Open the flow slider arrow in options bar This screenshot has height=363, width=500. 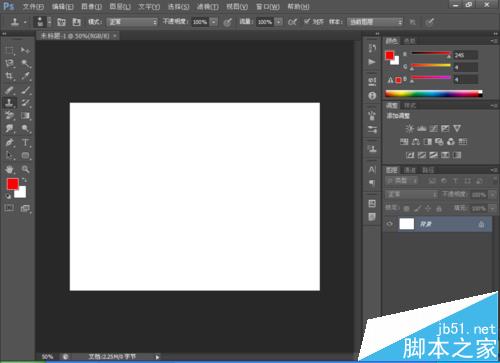tap(279, 22)
